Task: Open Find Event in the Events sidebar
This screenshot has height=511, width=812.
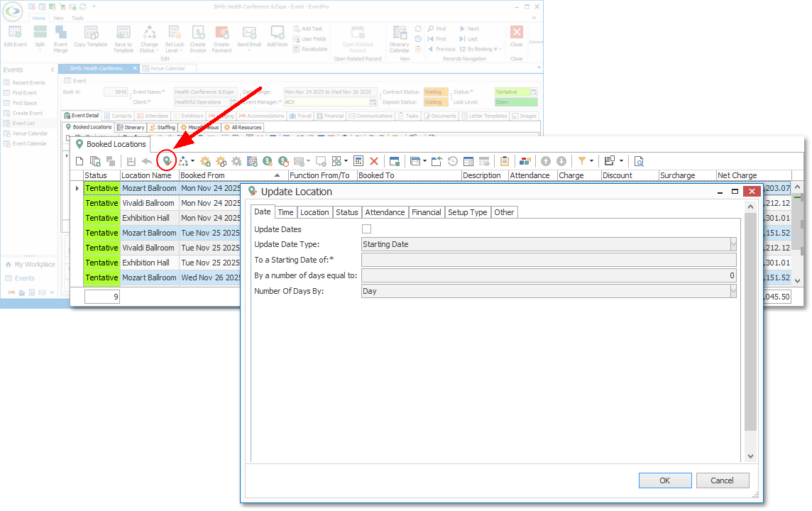Action: 24,93
